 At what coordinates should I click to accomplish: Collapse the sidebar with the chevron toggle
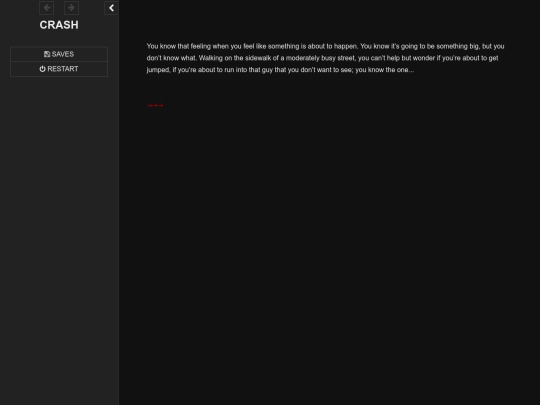[111, 8]
